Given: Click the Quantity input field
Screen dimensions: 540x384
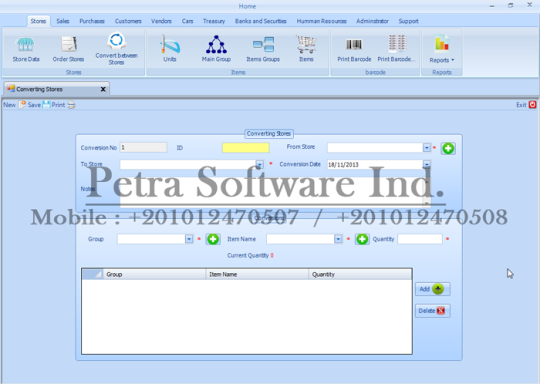Looking at the screenshot, I should (x=420, y=239).
